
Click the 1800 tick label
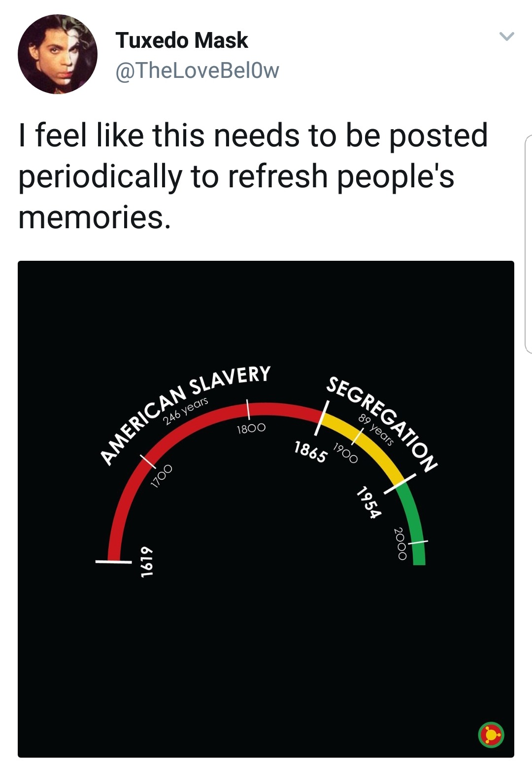(251, 428)
